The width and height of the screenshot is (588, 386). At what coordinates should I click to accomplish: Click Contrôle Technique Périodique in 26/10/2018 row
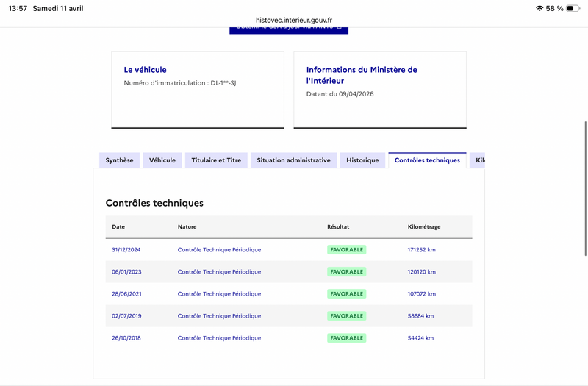tap(219, 338)
